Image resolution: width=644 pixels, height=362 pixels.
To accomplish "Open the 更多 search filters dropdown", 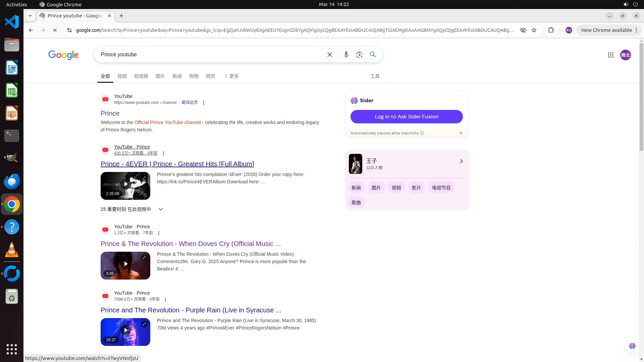I will click(231, 76).
